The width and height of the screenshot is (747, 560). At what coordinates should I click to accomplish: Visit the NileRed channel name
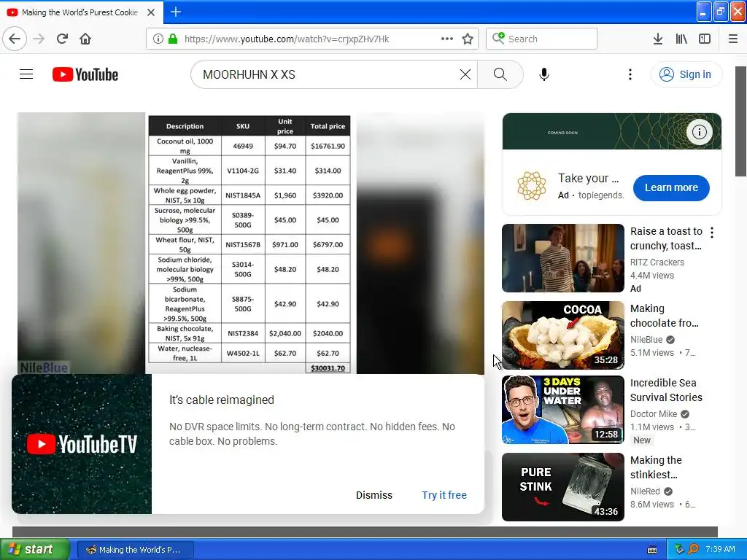click(x=645, y=491)
